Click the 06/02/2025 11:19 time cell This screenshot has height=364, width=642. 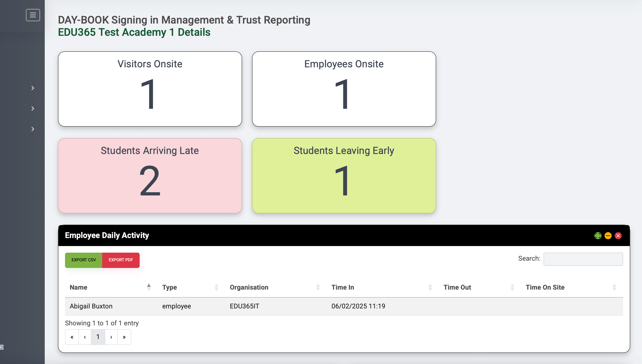tap(358, 306)
